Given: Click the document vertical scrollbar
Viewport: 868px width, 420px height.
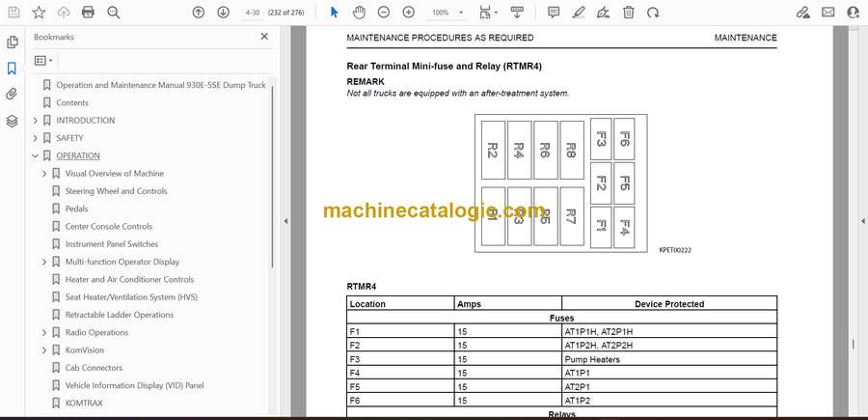Looking at the screenshot, I should (853, 345).
